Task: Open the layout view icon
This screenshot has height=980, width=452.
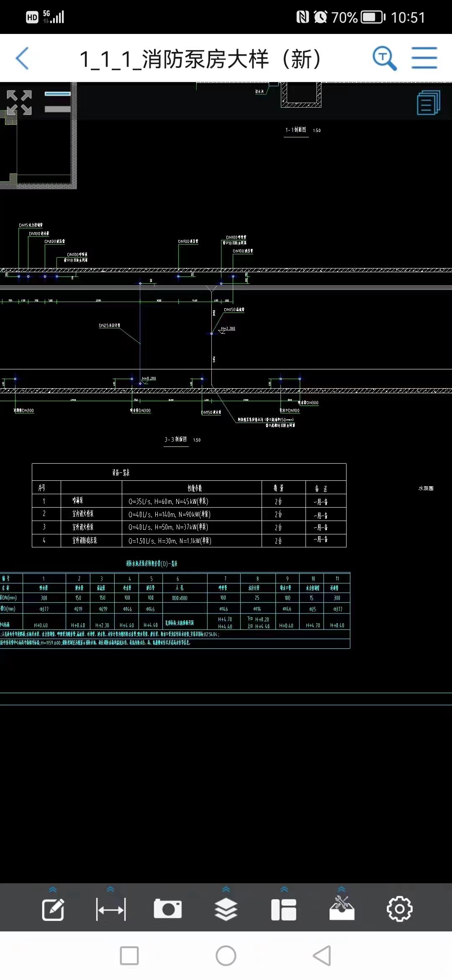Action: point(284,910)
